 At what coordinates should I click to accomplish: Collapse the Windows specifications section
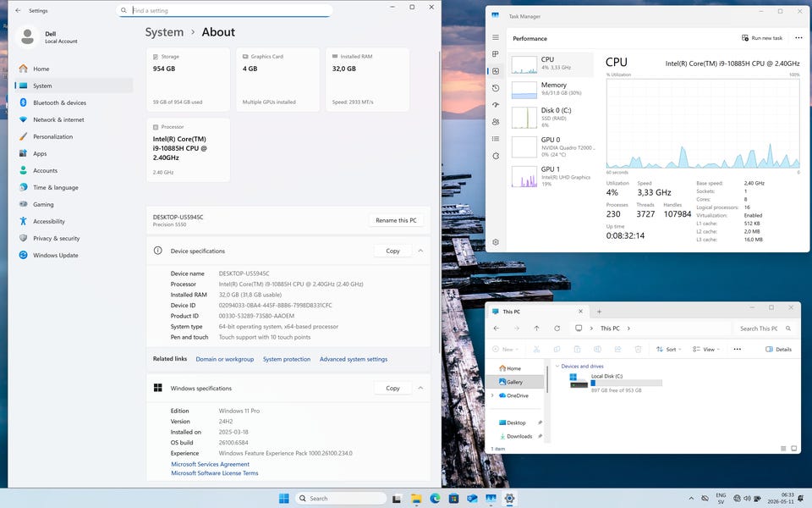[x=420, y=389]
